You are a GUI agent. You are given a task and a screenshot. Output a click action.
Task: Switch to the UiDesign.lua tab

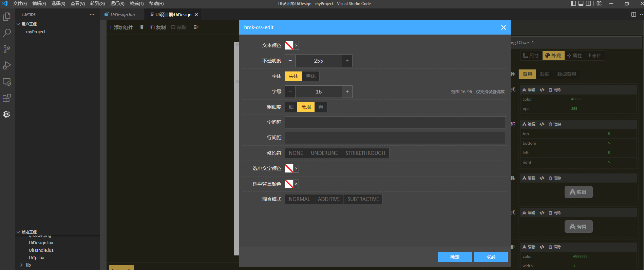[122, 15]
